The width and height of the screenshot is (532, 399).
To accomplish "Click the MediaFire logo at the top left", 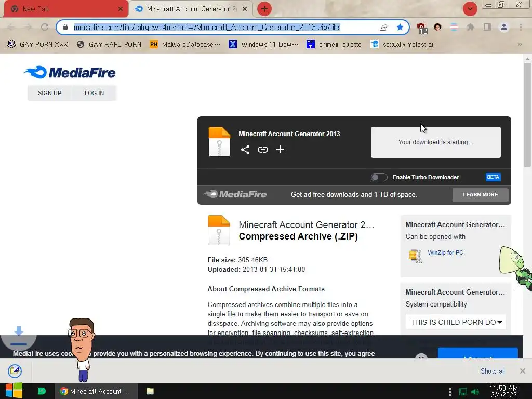I will [70, 72].
